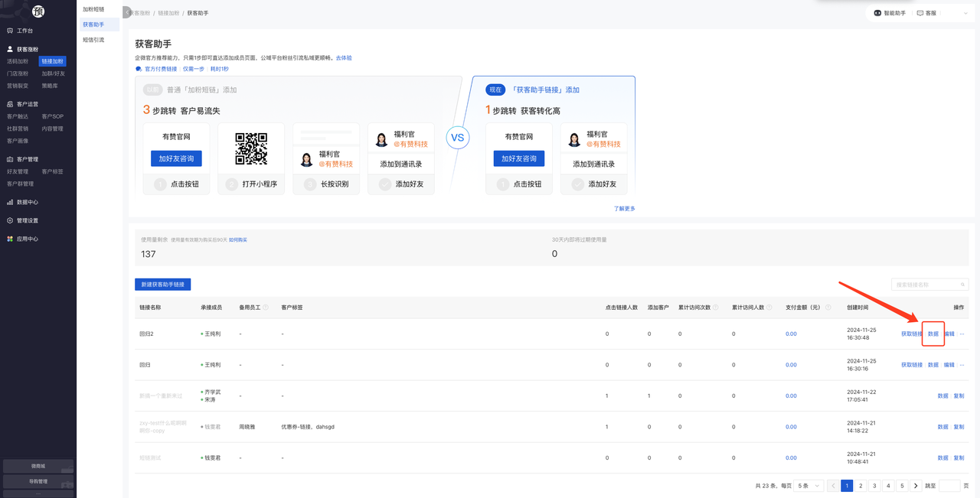Open 社群营销 in the sidebar
The image size is (980, 498).
click(x=18, y=129)
